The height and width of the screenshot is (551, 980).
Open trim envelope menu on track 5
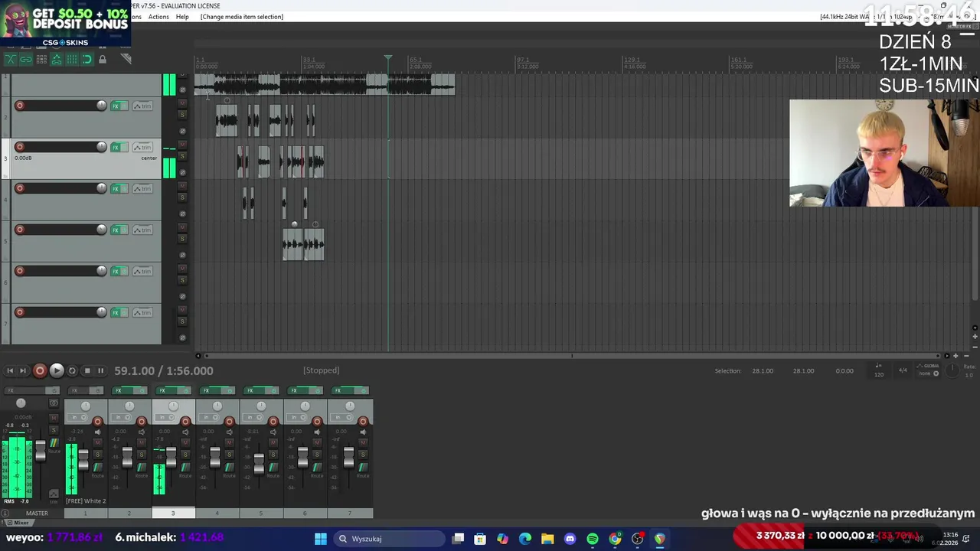[143, 230]
